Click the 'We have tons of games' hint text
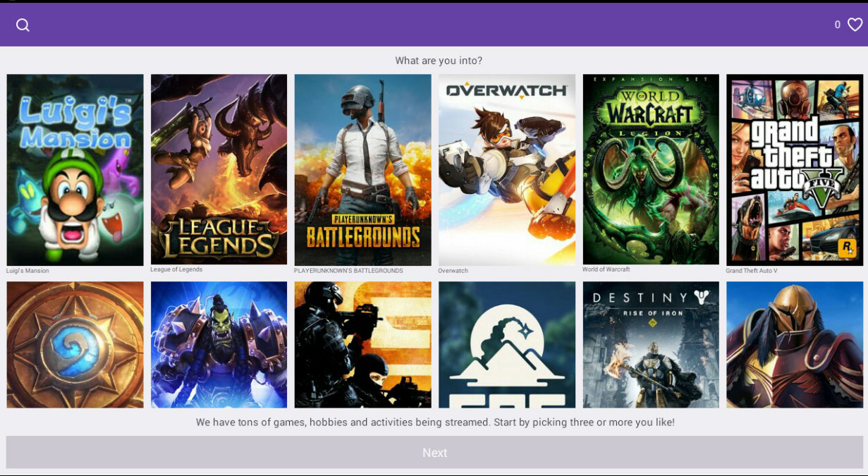This screenshot has width=868, height=476. tap(435, 422)
